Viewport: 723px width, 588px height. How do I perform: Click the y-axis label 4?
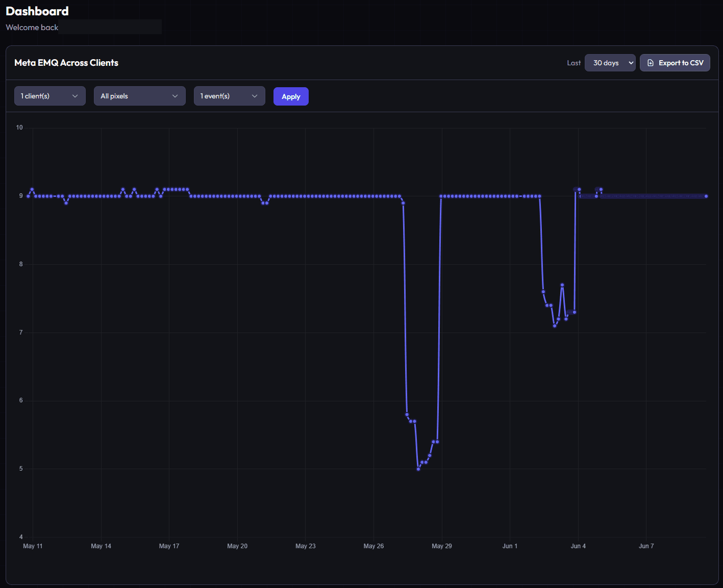[21, 537]
